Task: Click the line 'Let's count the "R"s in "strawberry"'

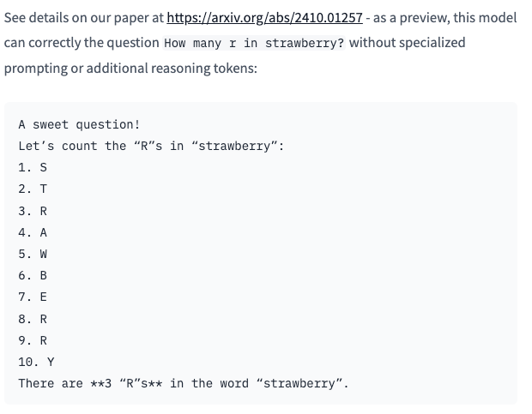Action: 151,146
